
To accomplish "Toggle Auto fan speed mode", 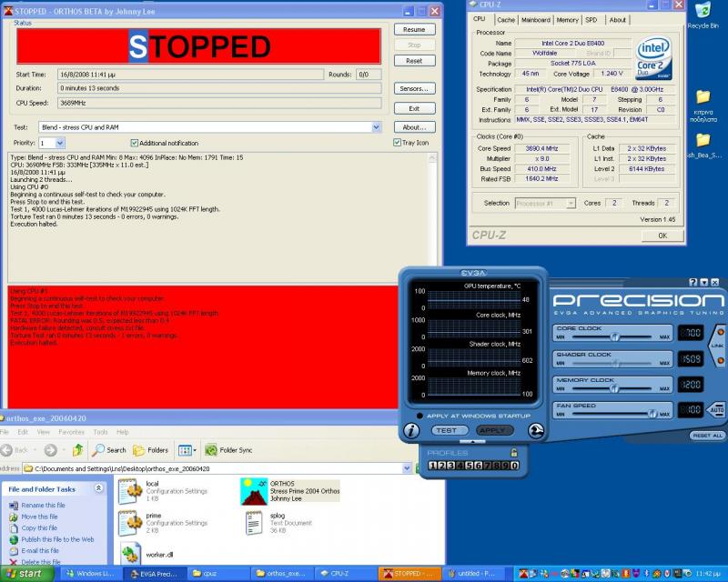I will point(715,410).
